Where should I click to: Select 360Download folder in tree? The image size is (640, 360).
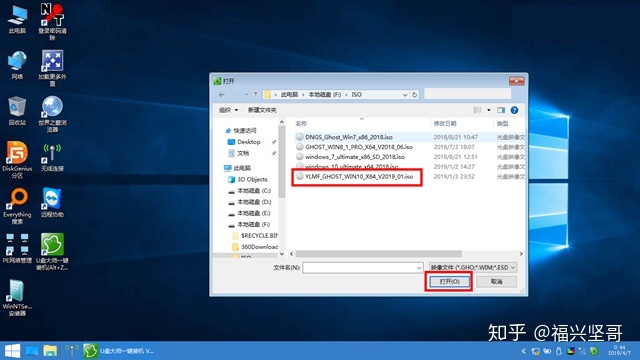(255, 247)
